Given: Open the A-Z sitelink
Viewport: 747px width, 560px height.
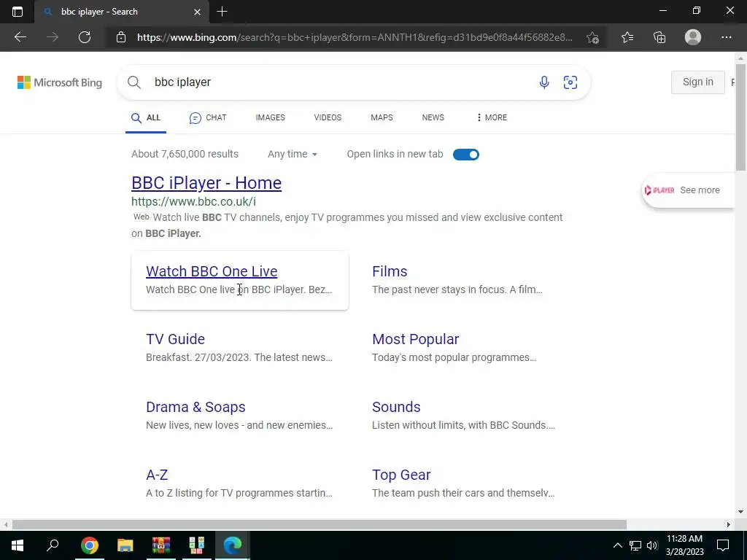Looking at the screenshot, I should tap(157, 475).
